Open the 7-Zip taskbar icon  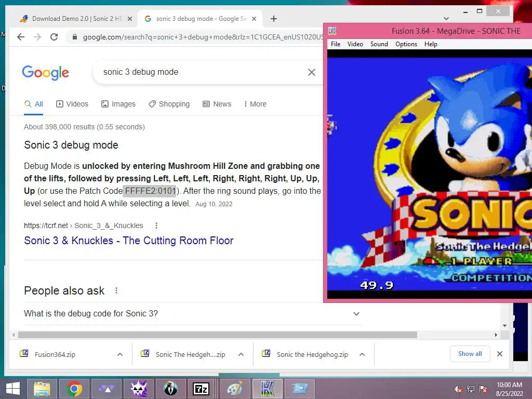[201, 389]
